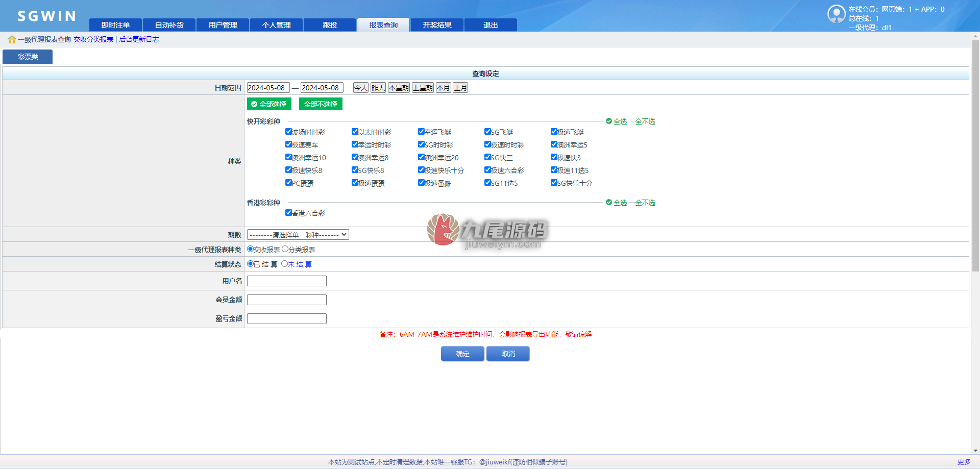Open the 即时注单 tab
Image resolution: width=980 pixels, height=469 pixels.
[115, 25]
